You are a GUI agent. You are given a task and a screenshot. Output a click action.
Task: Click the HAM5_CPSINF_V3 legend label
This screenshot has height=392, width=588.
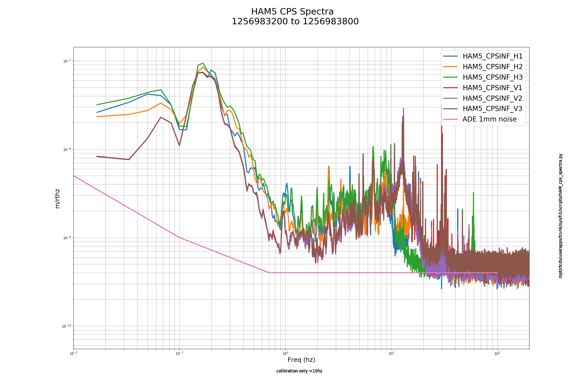[492, 109]
